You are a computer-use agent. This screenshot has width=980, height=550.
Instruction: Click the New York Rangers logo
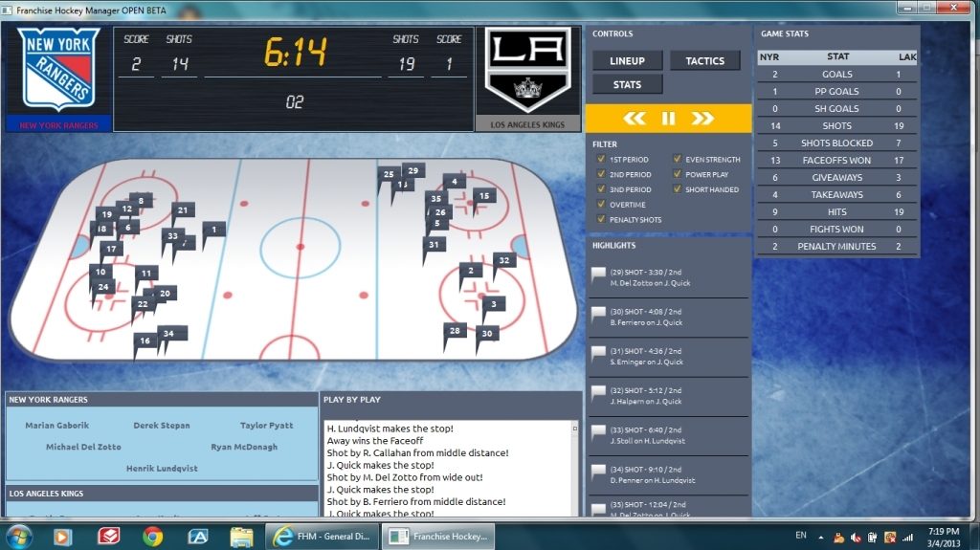point(58,72)
